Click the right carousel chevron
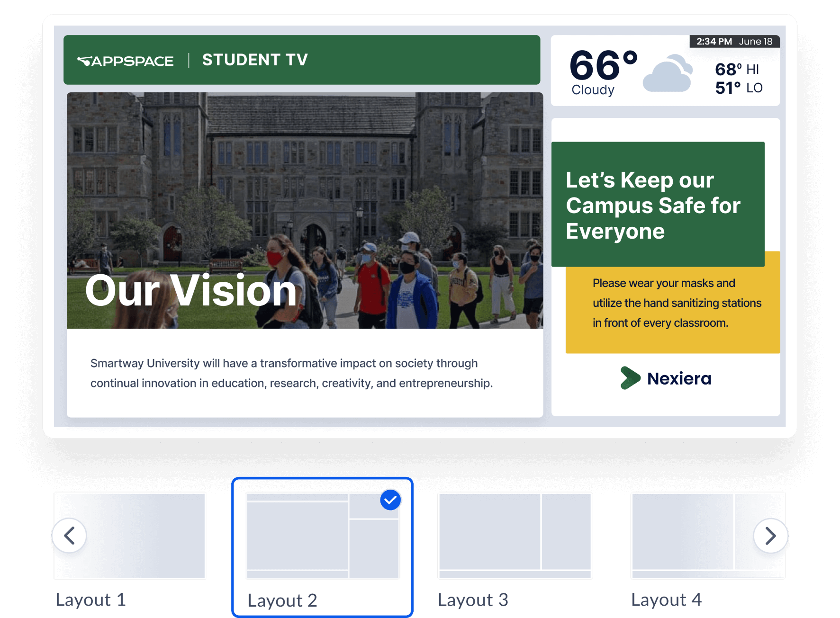 [x=770, y=536]
